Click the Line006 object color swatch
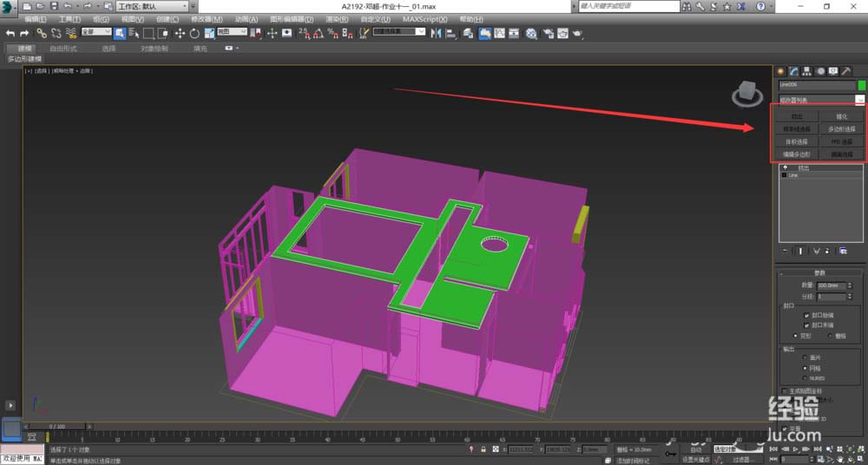This screenshot has width=868, height=465. [x=861, y=85]
